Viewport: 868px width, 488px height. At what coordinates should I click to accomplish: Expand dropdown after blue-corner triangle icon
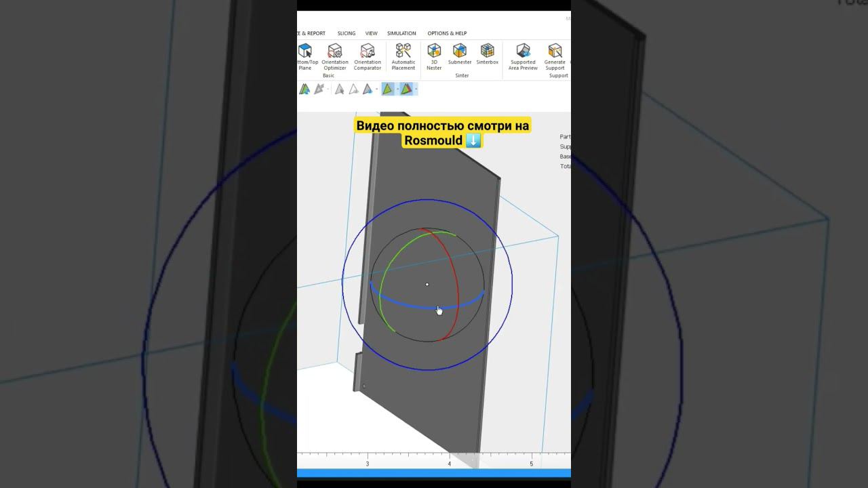pos(376,89)
